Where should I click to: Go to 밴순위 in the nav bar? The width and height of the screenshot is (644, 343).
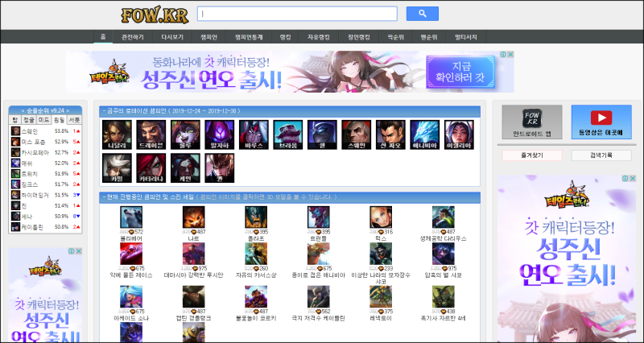coord(429,37)
